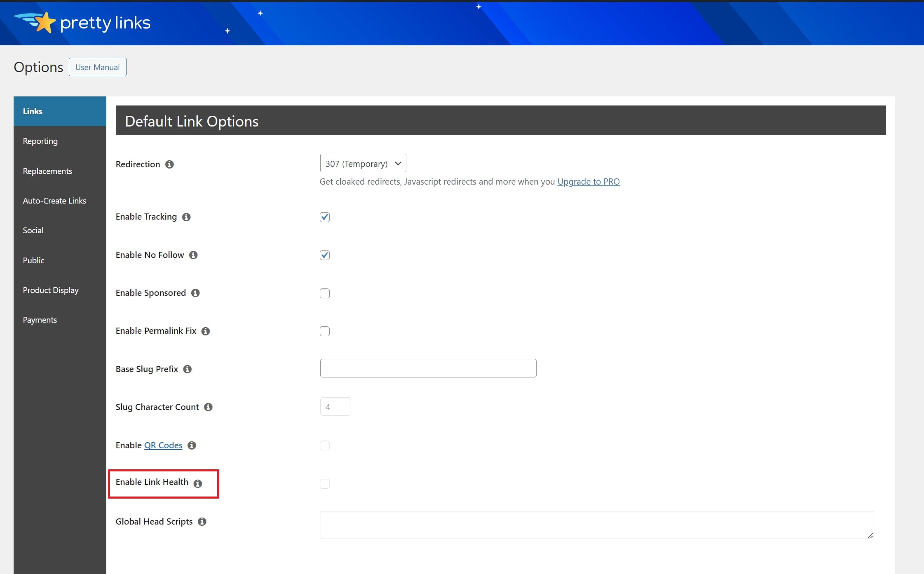Viewport: 924px width, 574px height.
Task: Click info icon beside Enable Tracking
Action: [x=186, y=217]
